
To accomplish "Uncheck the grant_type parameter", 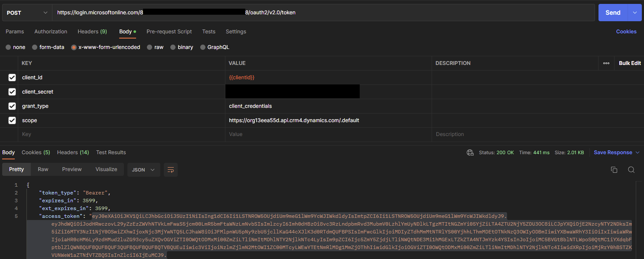I will [x=12, y=106].
